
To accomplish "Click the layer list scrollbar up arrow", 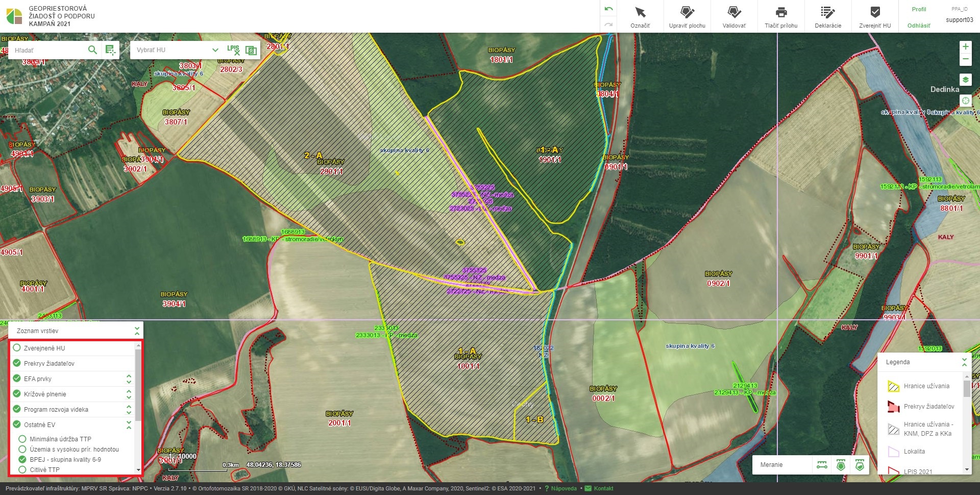I will click(x=138, y=346).
